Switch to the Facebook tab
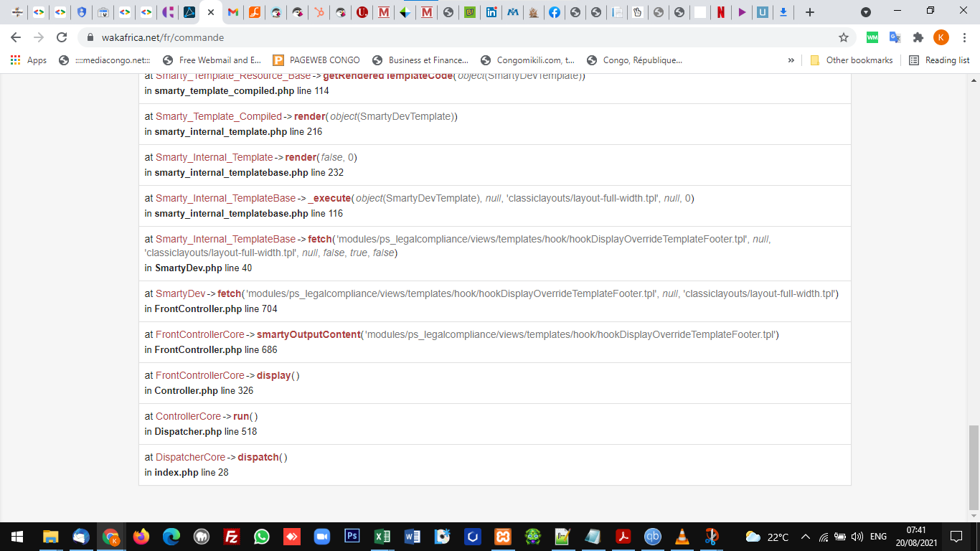This screenshot has height=551, width=980. (x=555, y=12)
